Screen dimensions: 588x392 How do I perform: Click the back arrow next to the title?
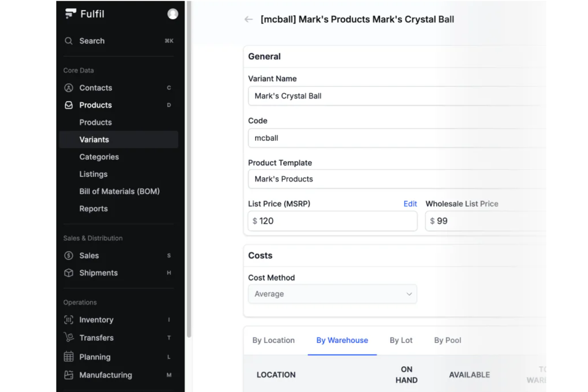[x=248, y=19]
